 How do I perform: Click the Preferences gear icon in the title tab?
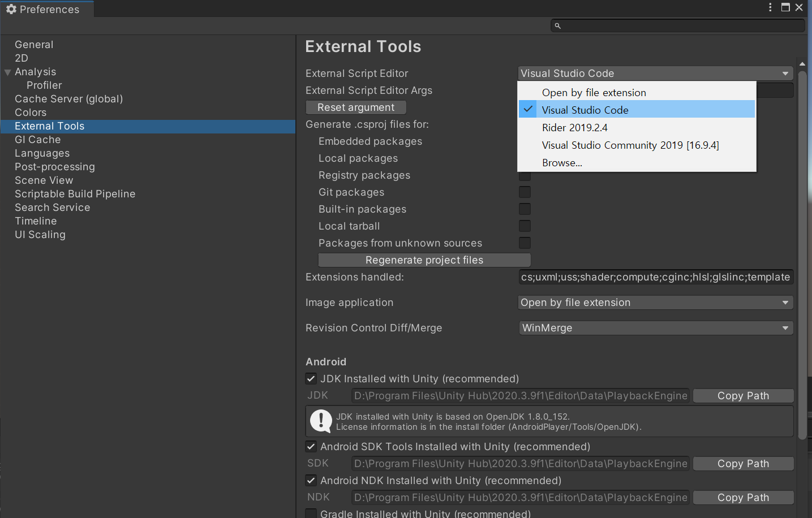tap(11, 9)
